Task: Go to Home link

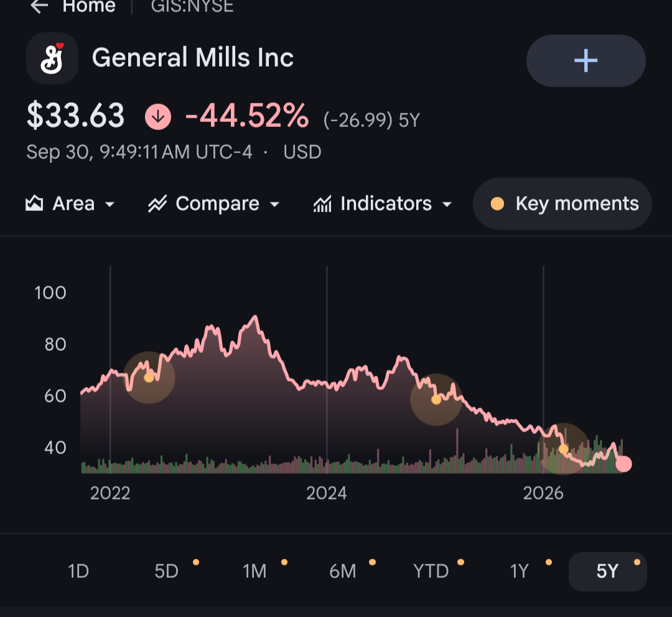Action: pos(89,6)
